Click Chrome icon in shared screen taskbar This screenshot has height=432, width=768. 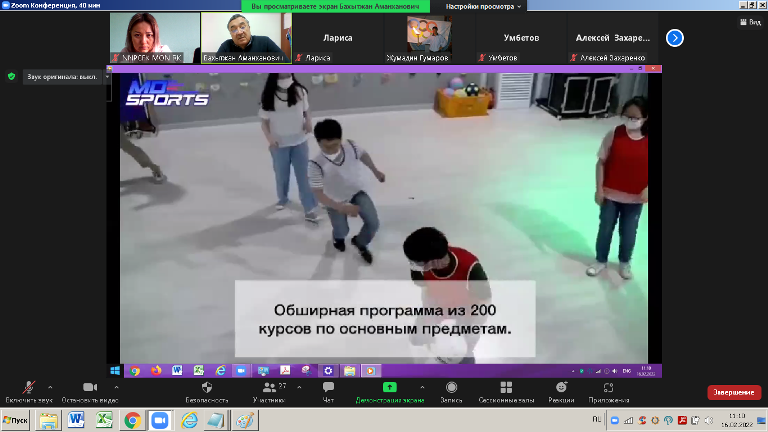pyautogui.click(x=135, y=371)
